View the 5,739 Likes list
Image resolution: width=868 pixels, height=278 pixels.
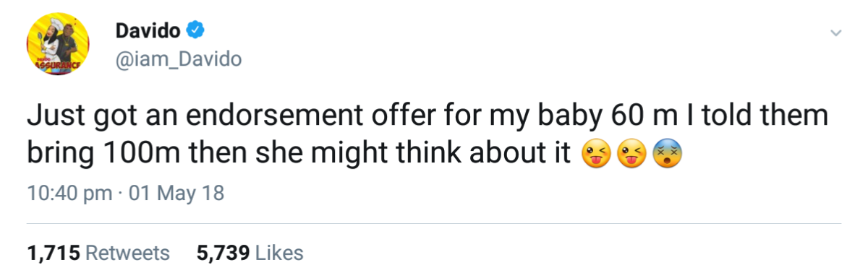[250, 253]
